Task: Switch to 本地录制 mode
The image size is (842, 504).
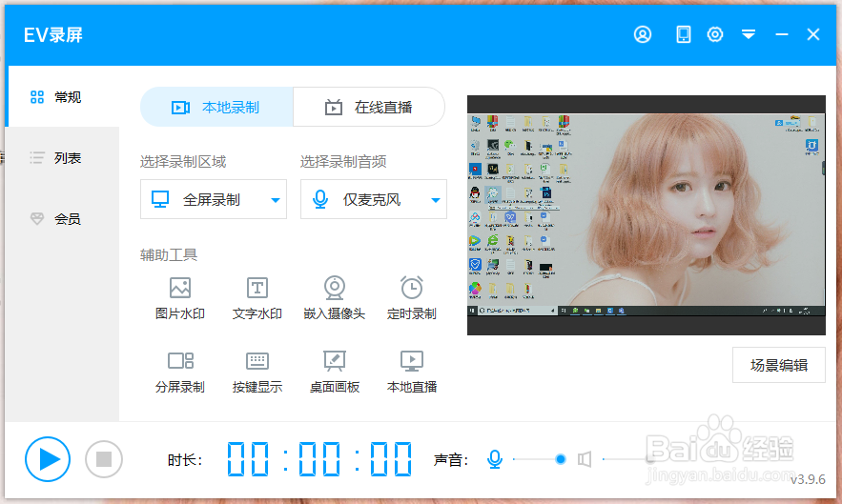Action: [x=216, y=108]
